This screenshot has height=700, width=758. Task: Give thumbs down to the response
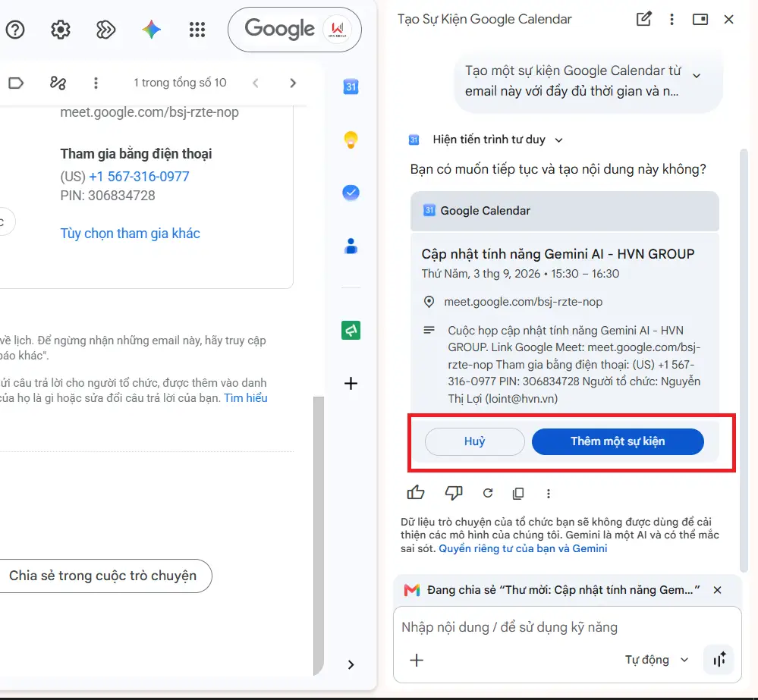click(x=454, y=493)
